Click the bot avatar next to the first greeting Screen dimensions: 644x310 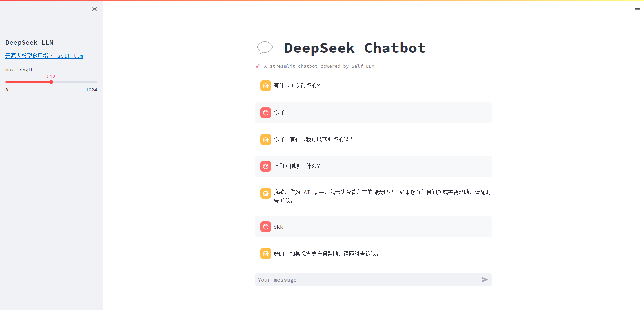(x=265, y=86)
